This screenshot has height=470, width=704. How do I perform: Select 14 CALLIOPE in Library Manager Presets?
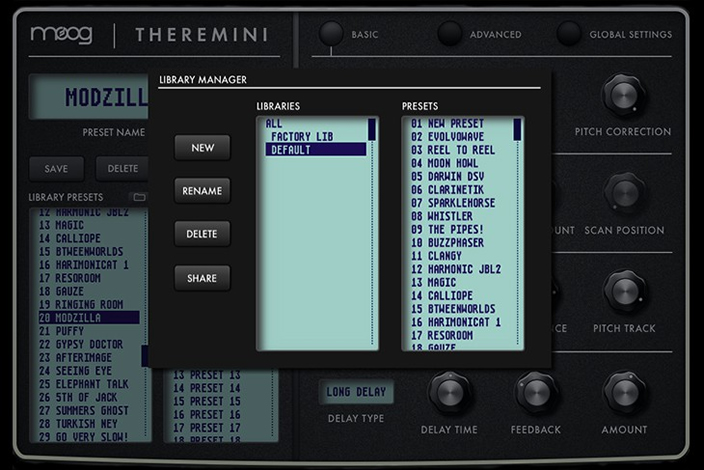point(461,295)
